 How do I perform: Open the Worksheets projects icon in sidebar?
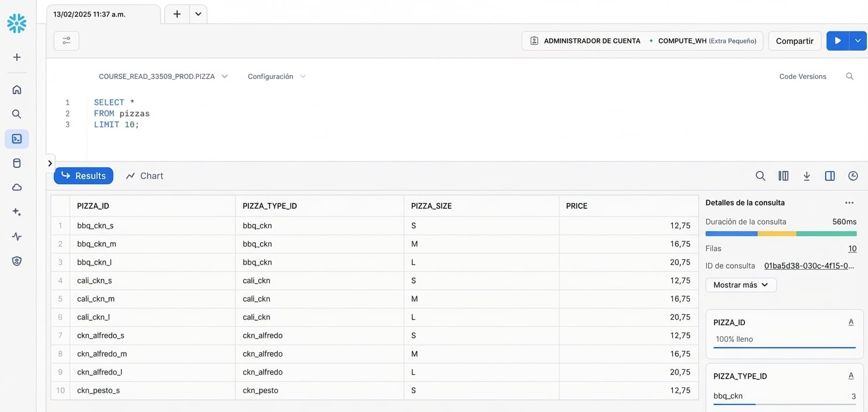[17, 139]
